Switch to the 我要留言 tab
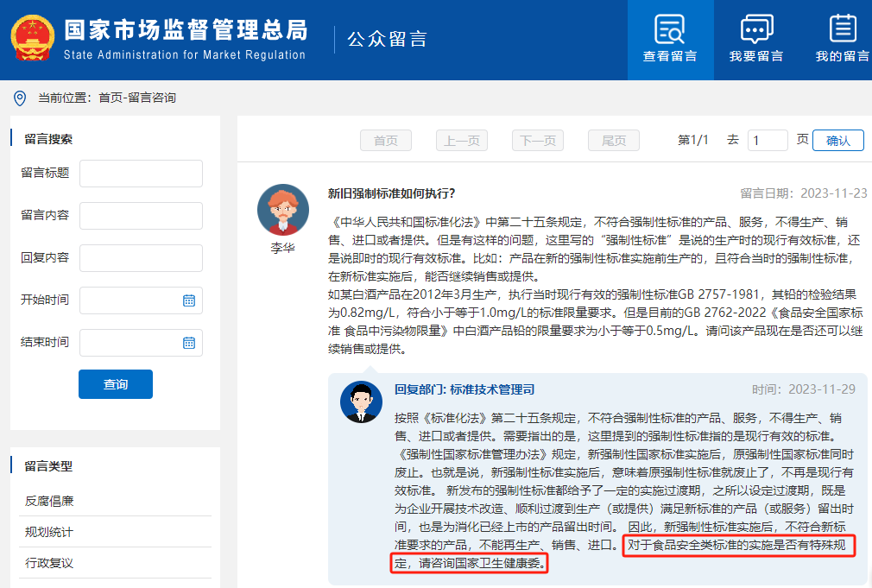The height and width of the screenshot is (588, 872). [755, 40]
